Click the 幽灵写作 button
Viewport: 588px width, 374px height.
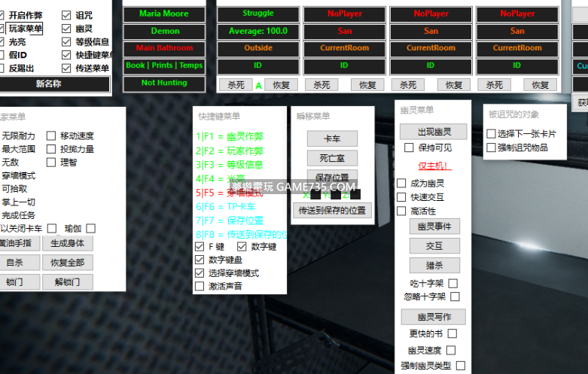[434, 317]
